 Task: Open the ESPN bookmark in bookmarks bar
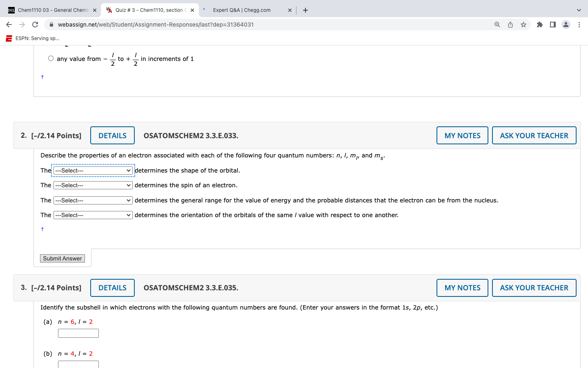[x=33, y=38]
